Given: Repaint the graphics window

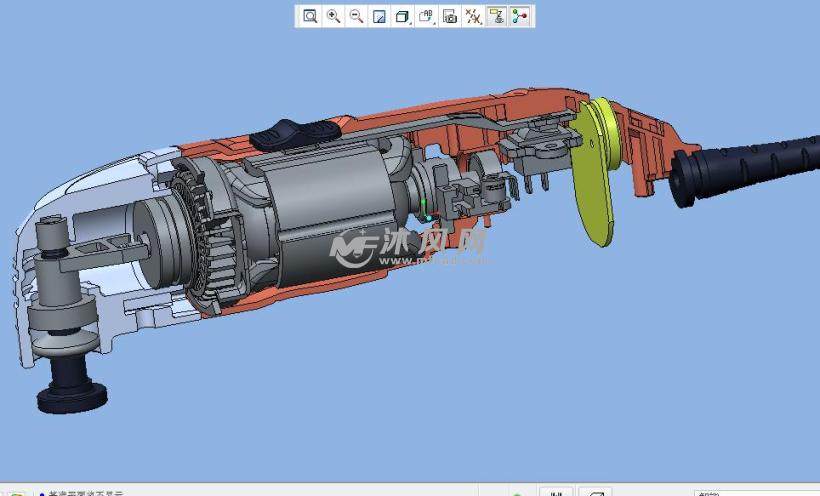Looking at the screenshot, I should (x=379, y=16).
